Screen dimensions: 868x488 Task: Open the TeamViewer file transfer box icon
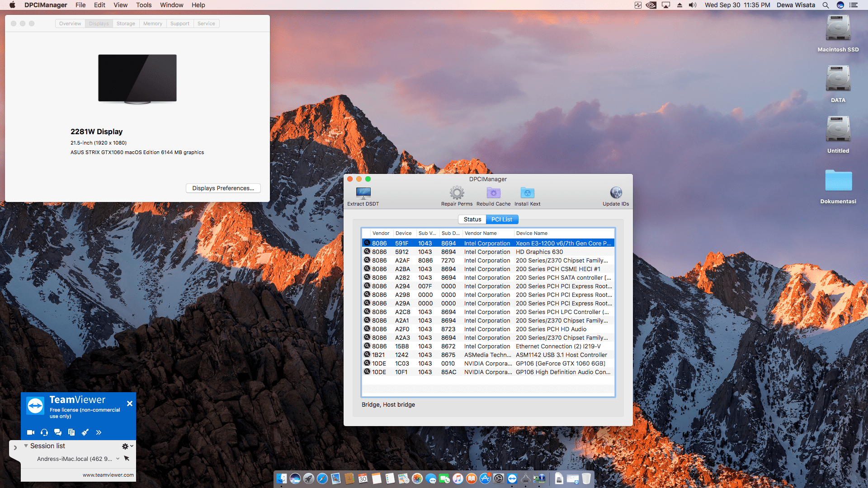click(x=71, y=432)
